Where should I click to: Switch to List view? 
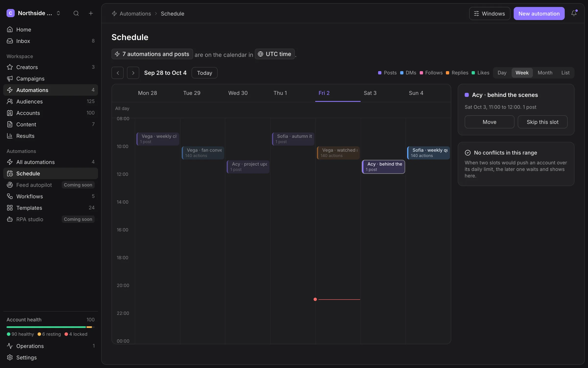565,73
